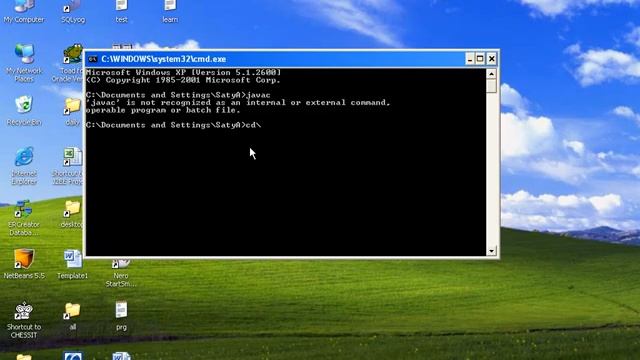Select the desktop folder shortcut
640x360 pixels.
click(72, 214)
